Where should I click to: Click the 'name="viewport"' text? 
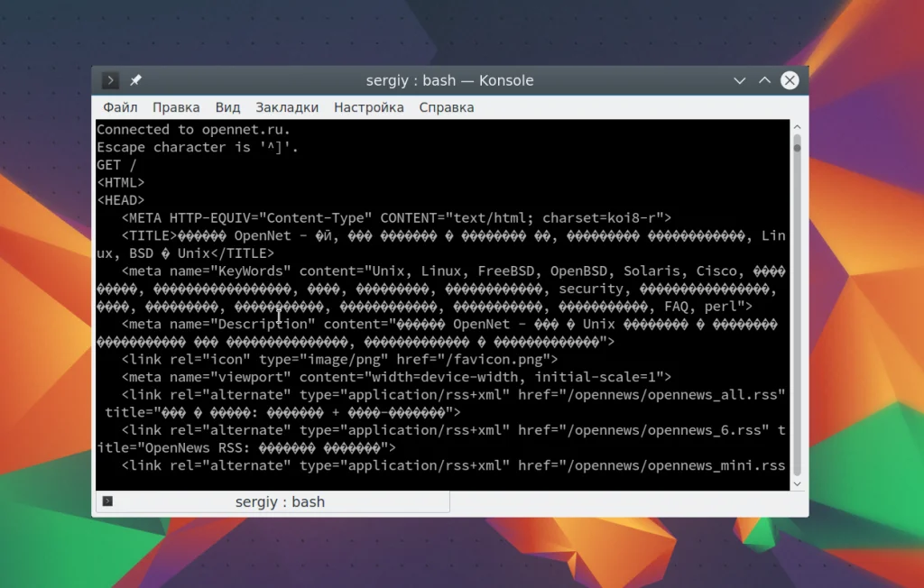(x=230, y=377)
